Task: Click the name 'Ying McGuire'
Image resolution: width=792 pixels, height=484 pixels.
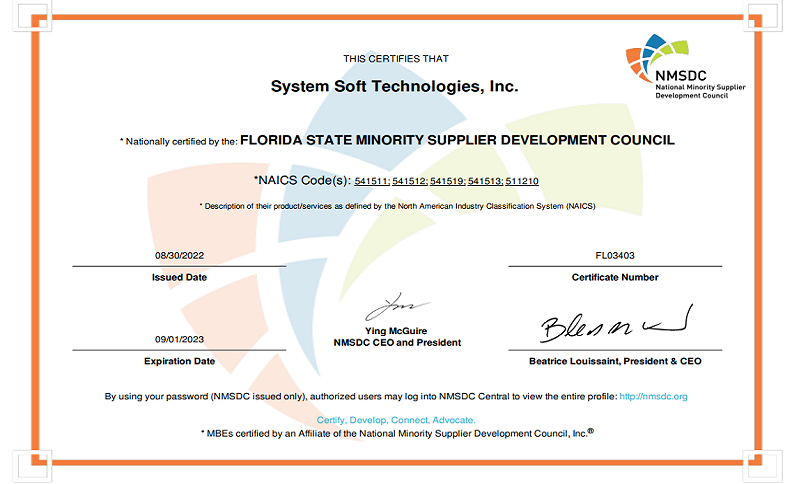Action: [396, 331]
